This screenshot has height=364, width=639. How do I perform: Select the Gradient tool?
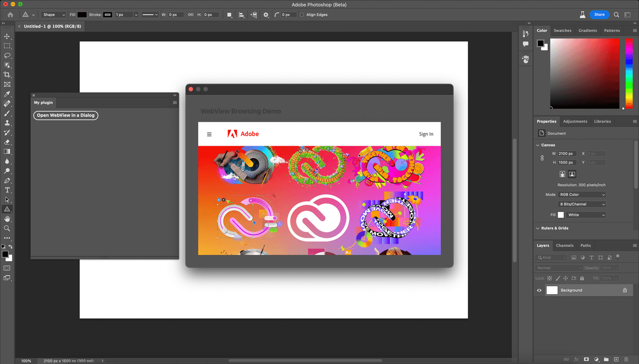[x=7, y=152]
